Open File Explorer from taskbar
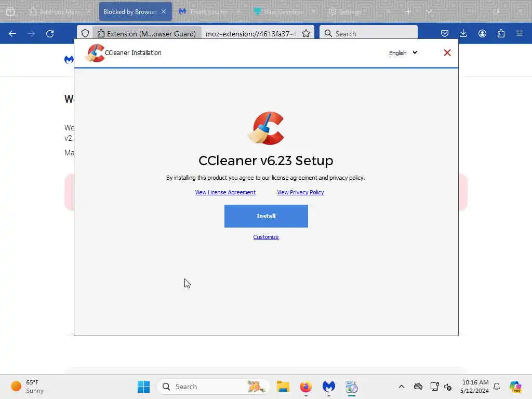Viewport: 532px width, 399px height. (283, 387)
